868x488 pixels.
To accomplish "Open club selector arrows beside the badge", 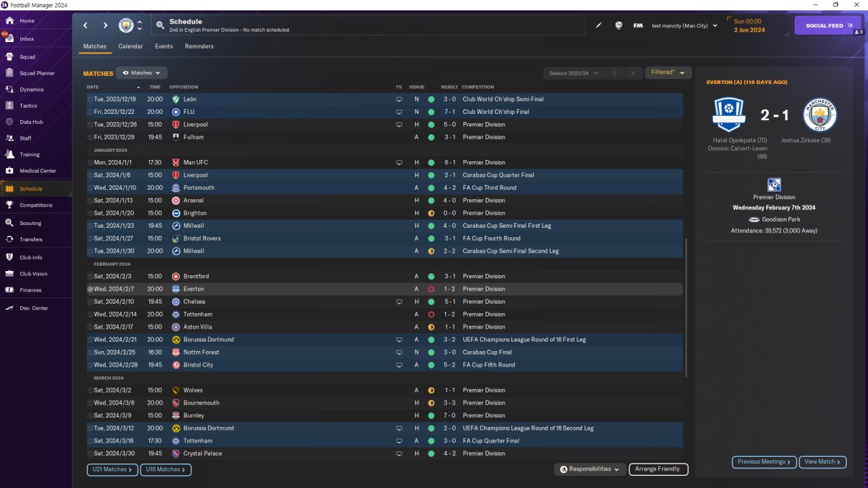I will pyautogui.click(x=140, y=25).
